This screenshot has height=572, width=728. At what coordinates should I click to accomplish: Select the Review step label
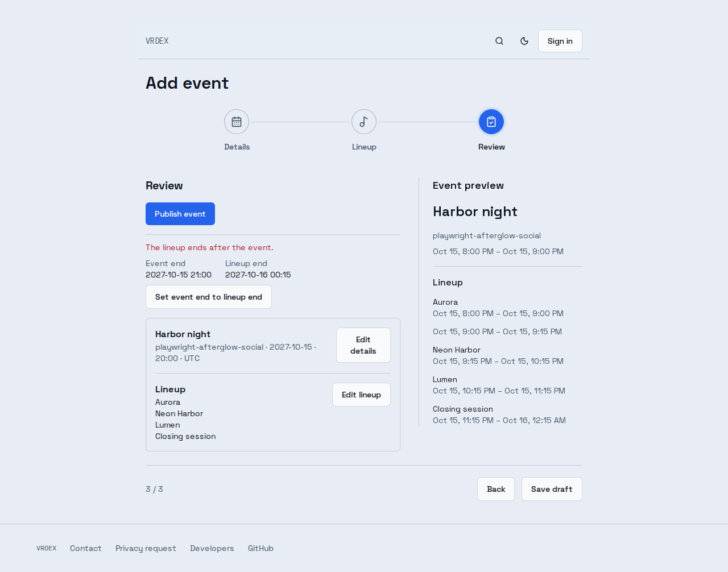tap(491, 147)
